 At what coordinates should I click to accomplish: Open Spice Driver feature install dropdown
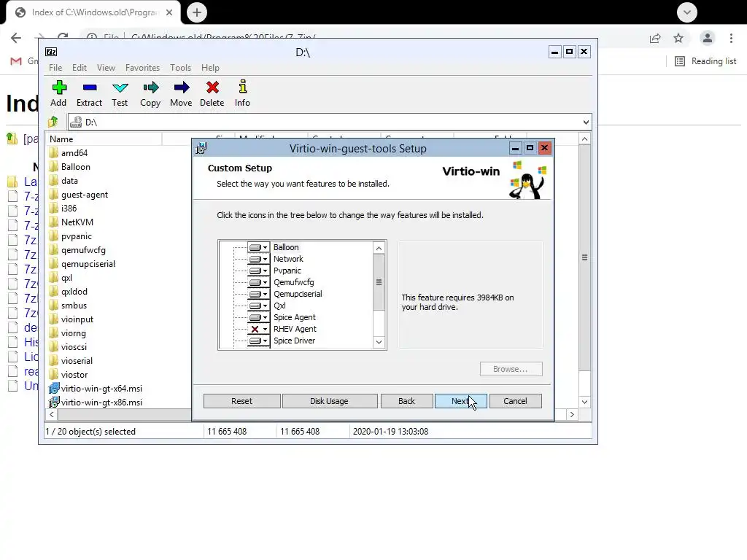point(258,341)
